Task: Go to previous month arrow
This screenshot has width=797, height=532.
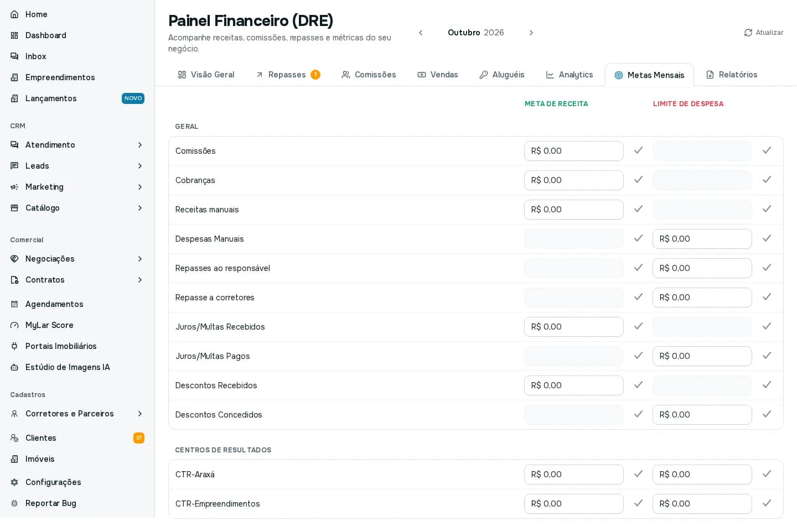Action: 421,33
